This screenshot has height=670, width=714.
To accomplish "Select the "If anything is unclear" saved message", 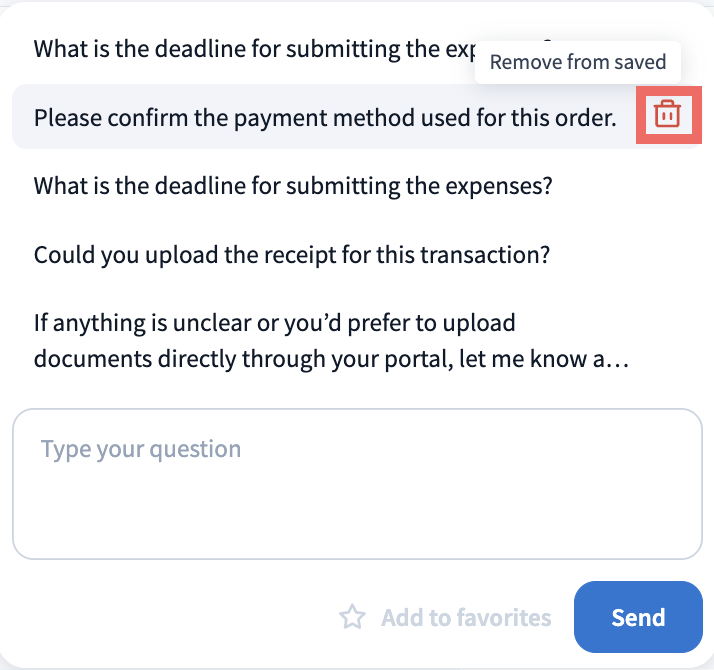I will [x=330, y=341].
